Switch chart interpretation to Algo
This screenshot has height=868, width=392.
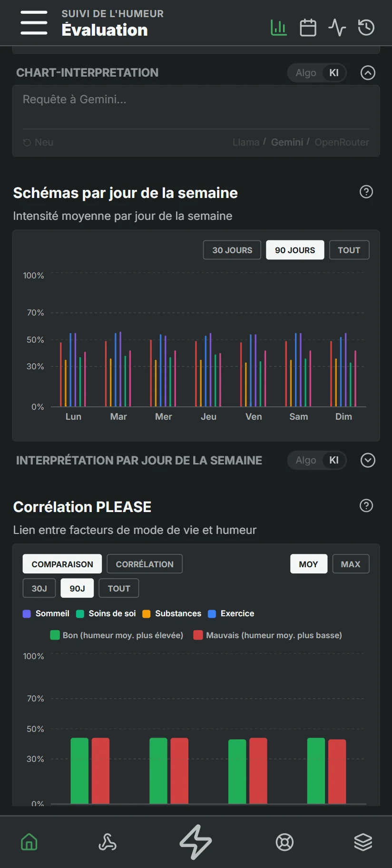pyautogui.click(x=306, y=73)
